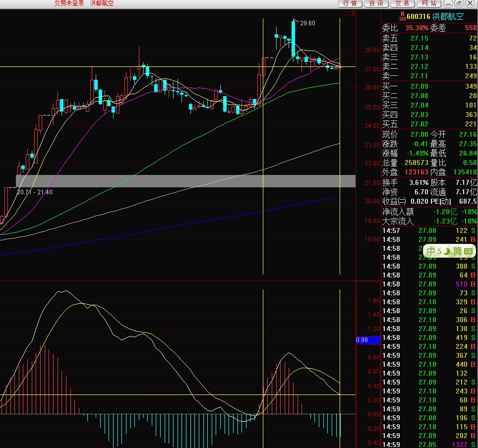
Task: Click the 最高 27.35 value
Action: coord(468,144)
